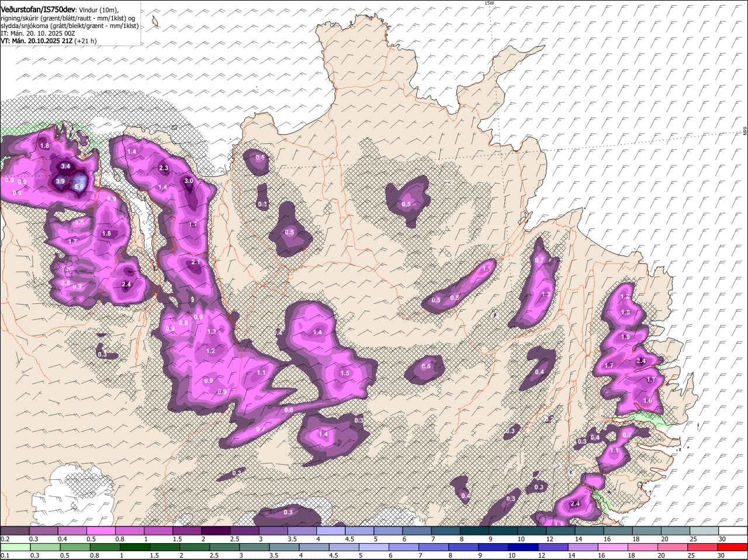Click the 2.3 precipitation value on map
Screen dimensions: 748x560
coord(164,168)
